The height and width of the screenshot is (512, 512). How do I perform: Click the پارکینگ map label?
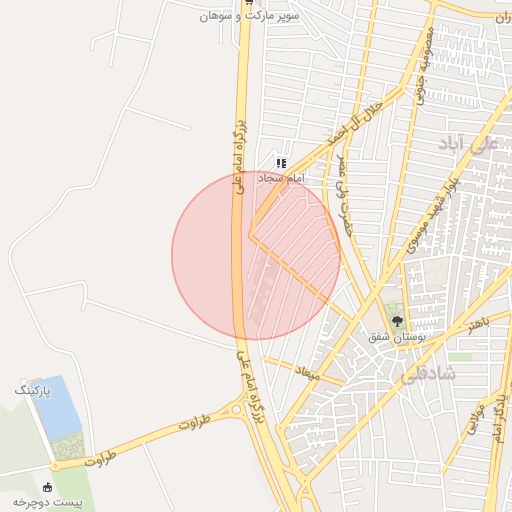tap(33, 391)
